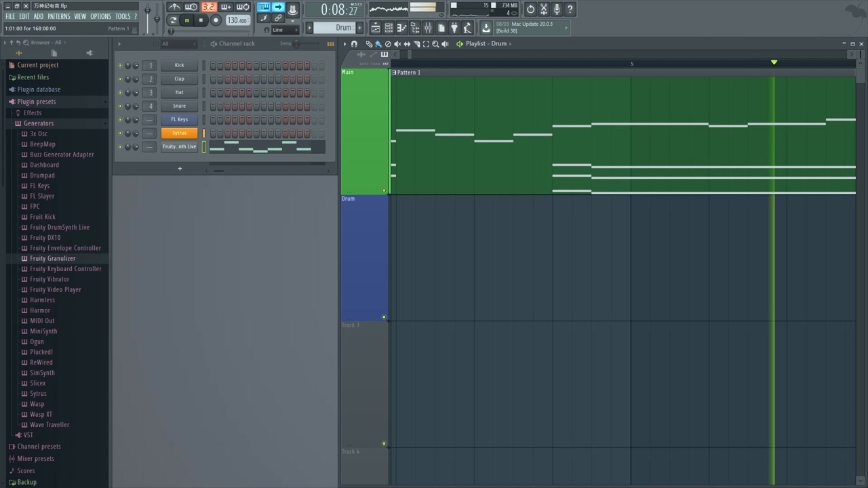Screen dimensions: 868x488
Task: Select the Playlist zoom magnifier tool
Action: pos(435,44)
